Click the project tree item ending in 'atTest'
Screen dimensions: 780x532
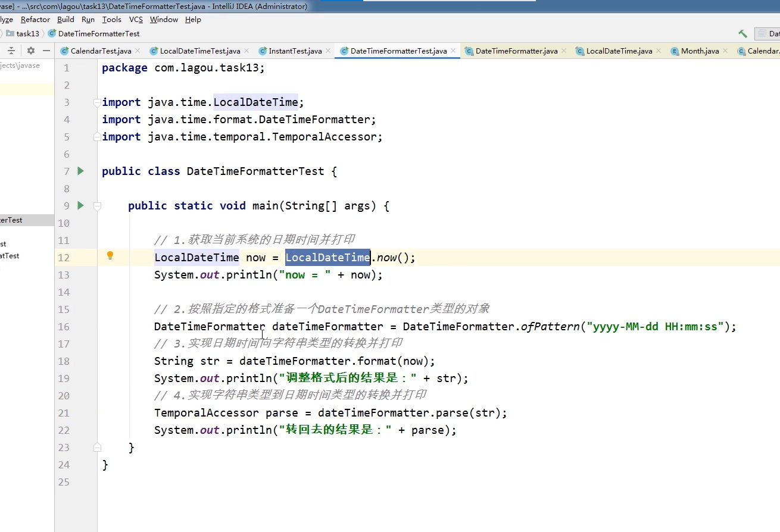coord(10,256)
